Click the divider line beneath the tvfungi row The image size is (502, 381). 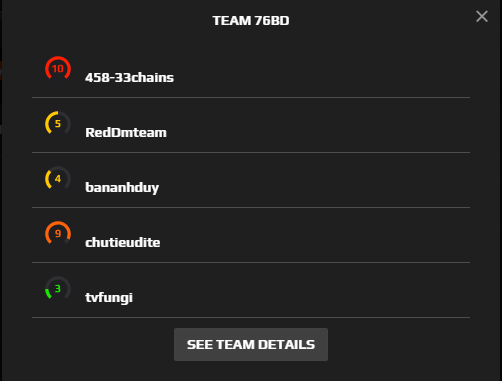(x=251, y=317)
